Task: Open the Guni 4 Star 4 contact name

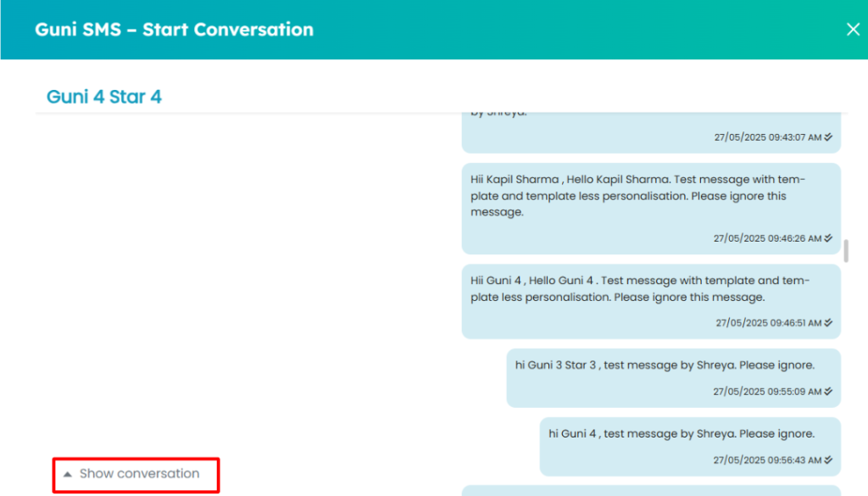Action: (104, 97)
